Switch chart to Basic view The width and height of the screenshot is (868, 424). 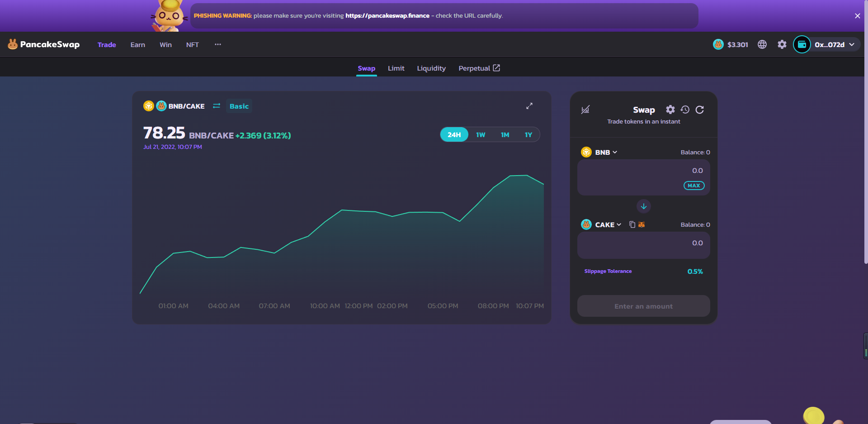point(239,106)
